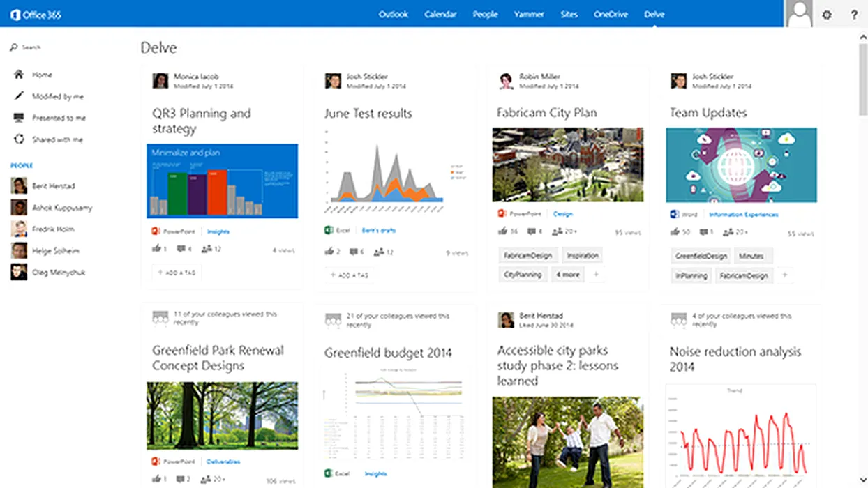This screenshot has width=868, height=488.
Task: Open comments on June Test results card
Action: tap(353, 252)
